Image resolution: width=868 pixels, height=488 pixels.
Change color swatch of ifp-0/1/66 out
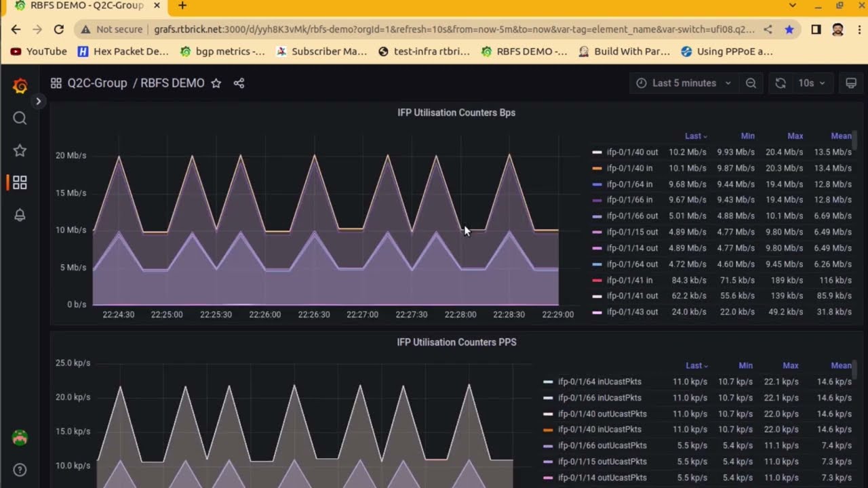pyautogui.click(x=597, y=216)
